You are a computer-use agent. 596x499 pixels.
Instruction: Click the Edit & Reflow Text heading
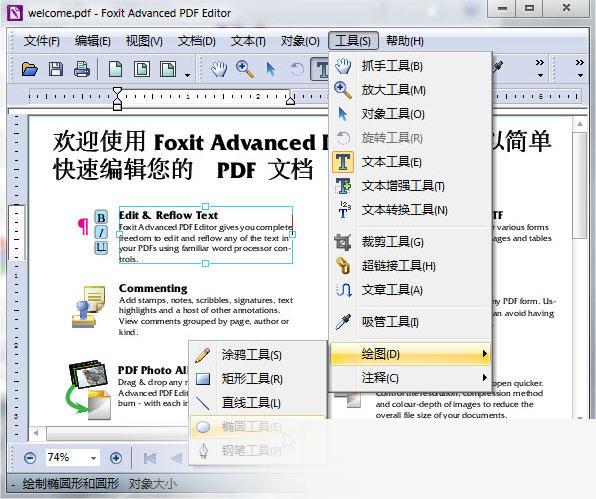pos(168,215)
